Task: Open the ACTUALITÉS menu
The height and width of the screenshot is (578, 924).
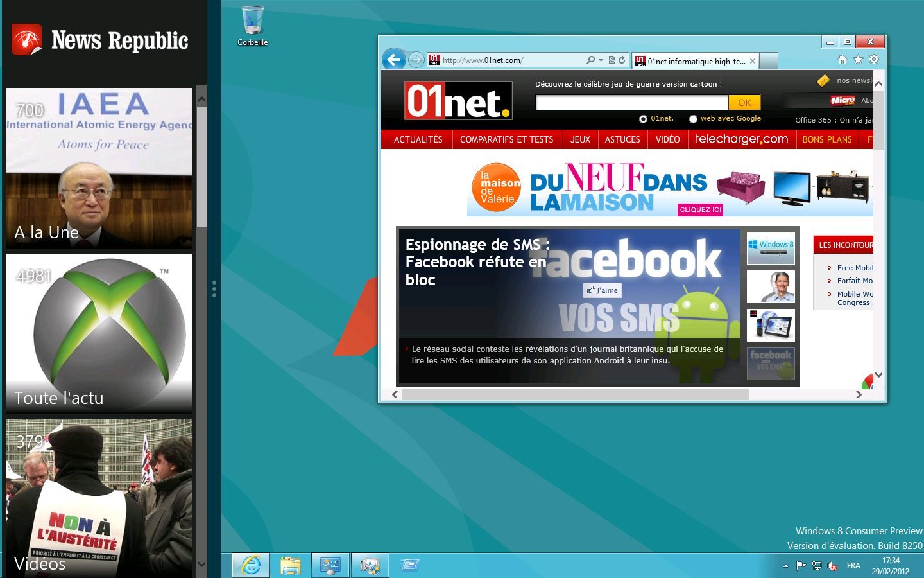Action: click(418, 139)
